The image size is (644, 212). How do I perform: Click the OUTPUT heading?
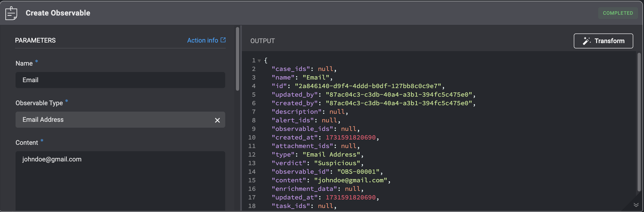point(262,41)
